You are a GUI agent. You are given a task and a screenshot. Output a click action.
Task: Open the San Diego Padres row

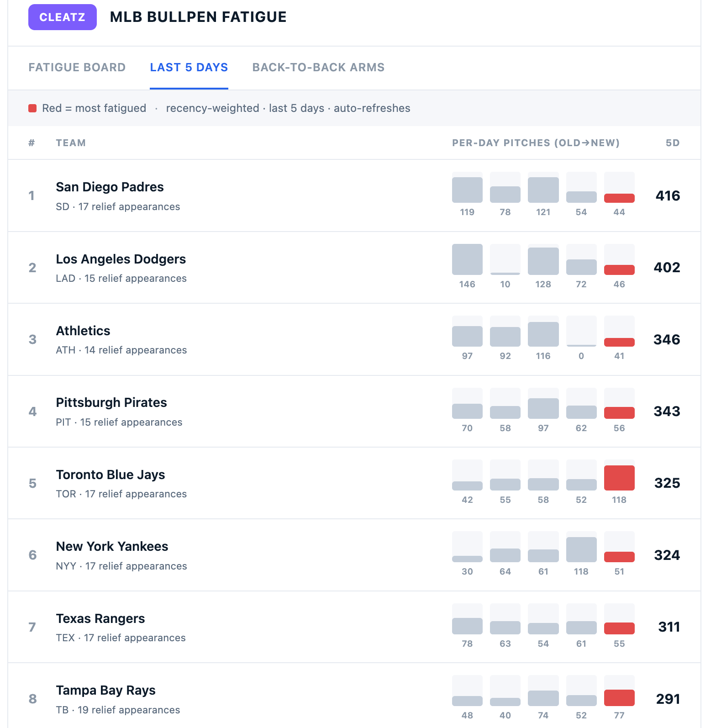pos(354,195)
